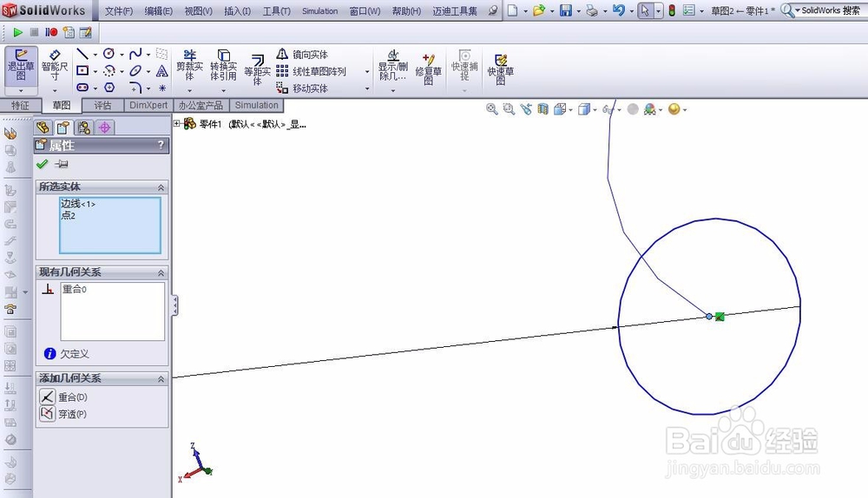The height and width of the screenshot is (498, 868).
Task: Select the Polygon sketch tool
Action: tap(109, 88)
